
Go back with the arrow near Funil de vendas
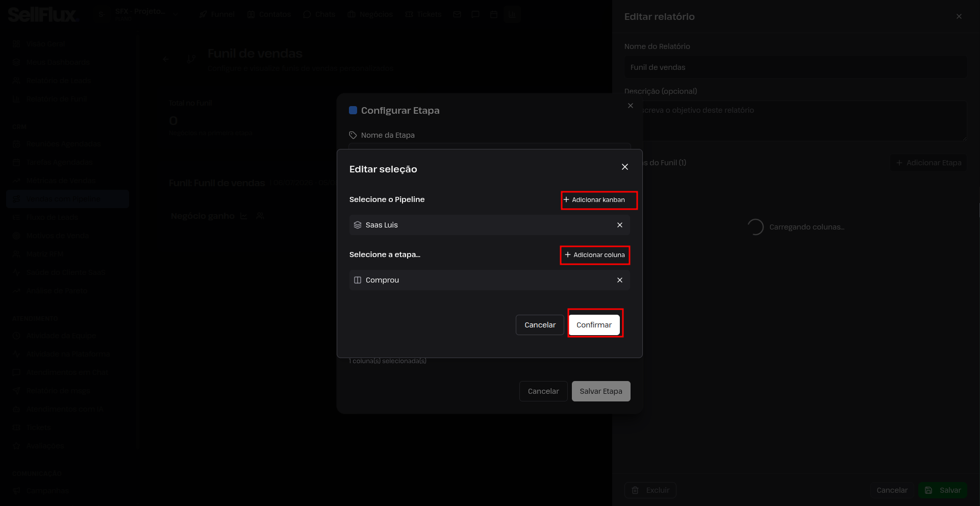tap(166, 59)
